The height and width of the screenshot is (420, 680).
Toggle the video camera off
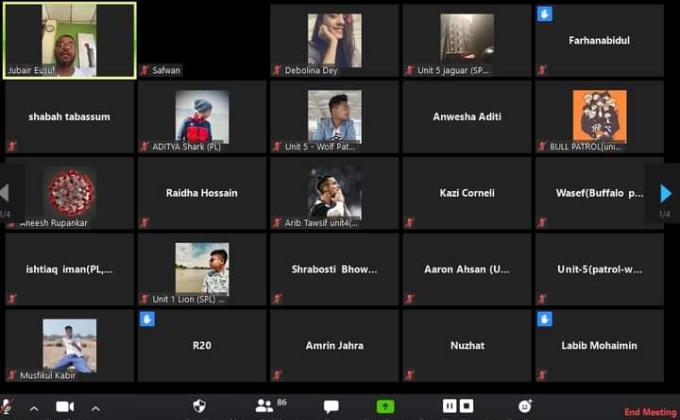(65, 406)
